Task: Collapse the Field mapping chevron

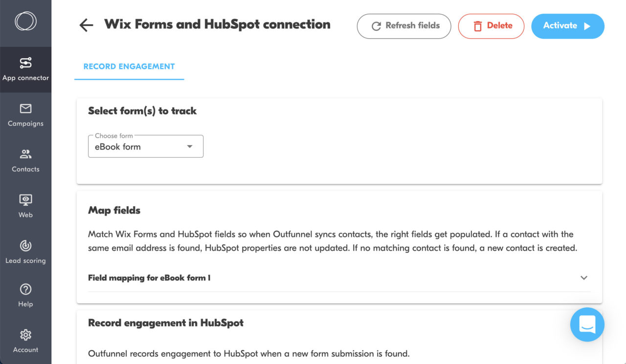Action: point(583,278)
